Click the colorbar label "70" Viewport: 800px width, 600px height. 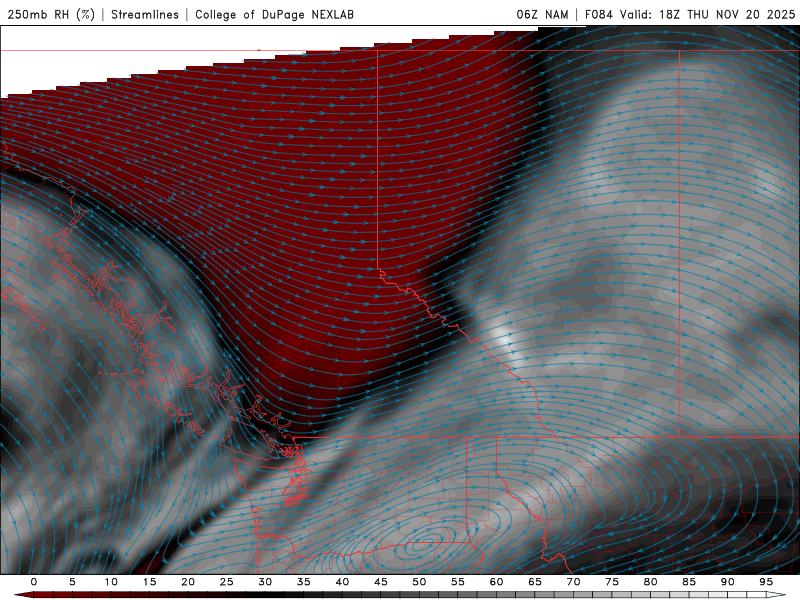pos(573,582)
